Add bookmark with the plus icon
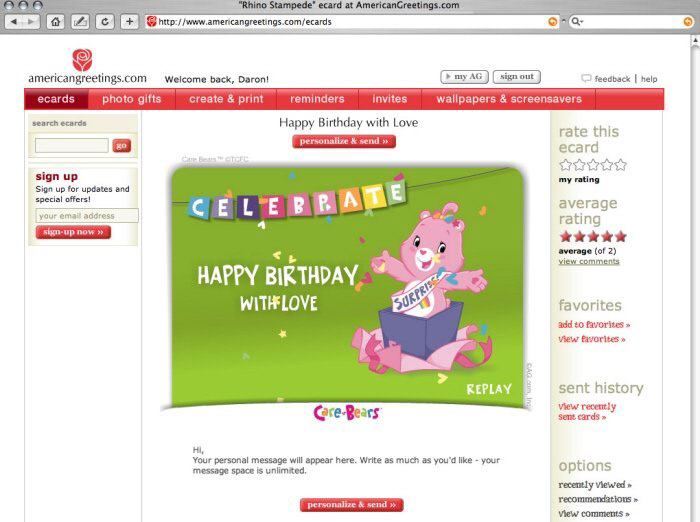Viewport: 700px width, 522px height. click(129, 21)
